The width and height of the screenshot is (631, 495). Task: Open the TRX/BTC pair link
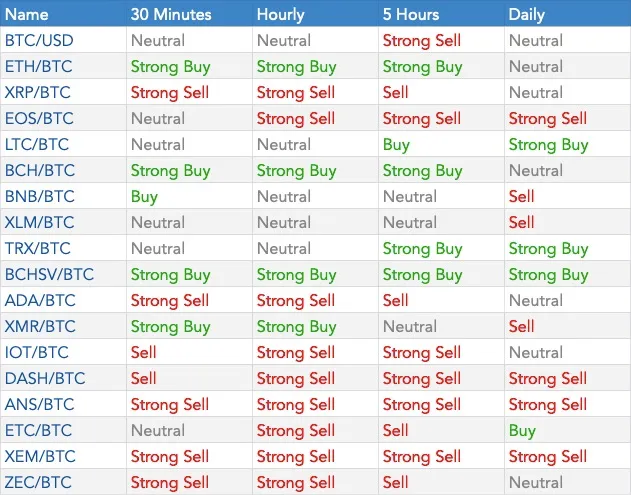(x=37, y=248)
